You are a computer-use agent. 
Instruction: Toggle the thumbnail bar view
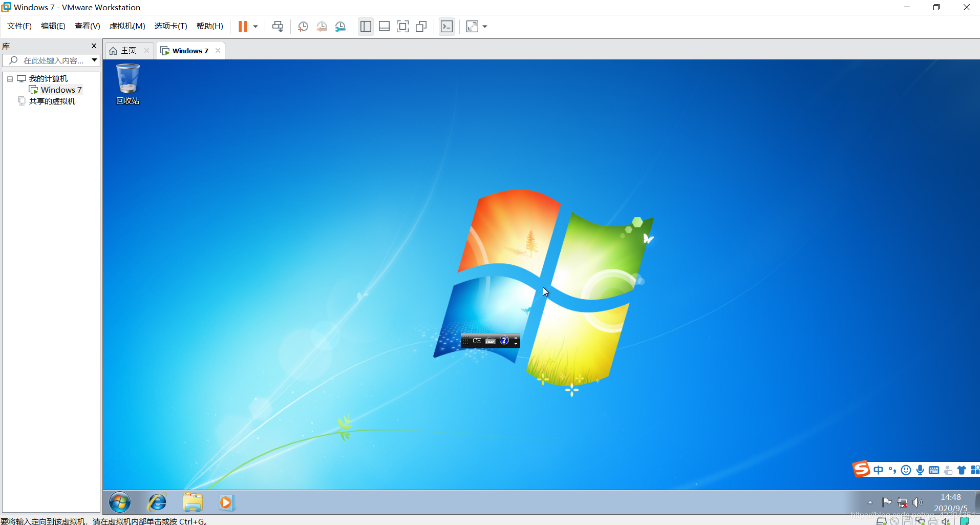coord(384,27)
